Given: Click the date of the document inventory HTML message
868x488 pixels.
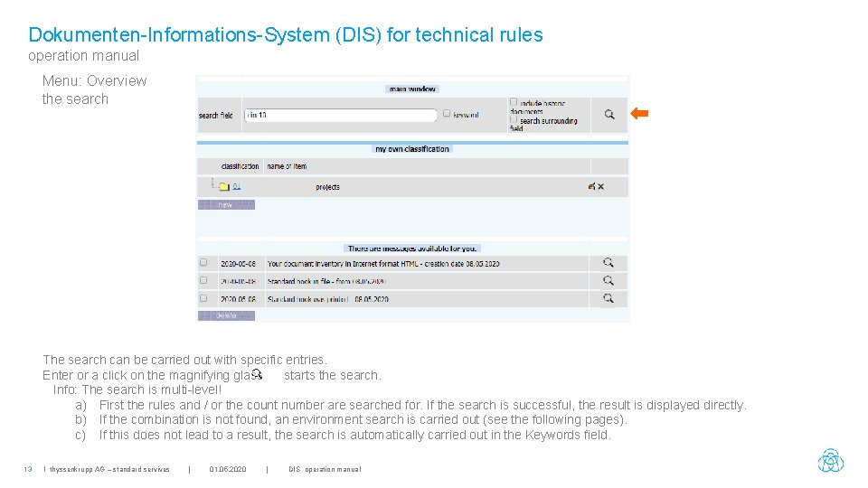Looking at the screenshot, I should pos(238,264).
